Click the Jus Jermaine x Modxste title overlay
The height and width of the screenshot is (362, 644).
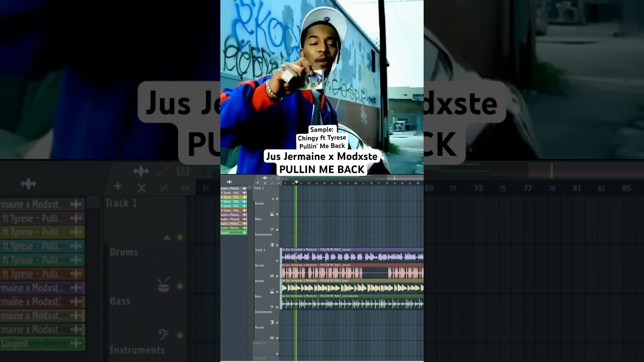coord(322,156)
